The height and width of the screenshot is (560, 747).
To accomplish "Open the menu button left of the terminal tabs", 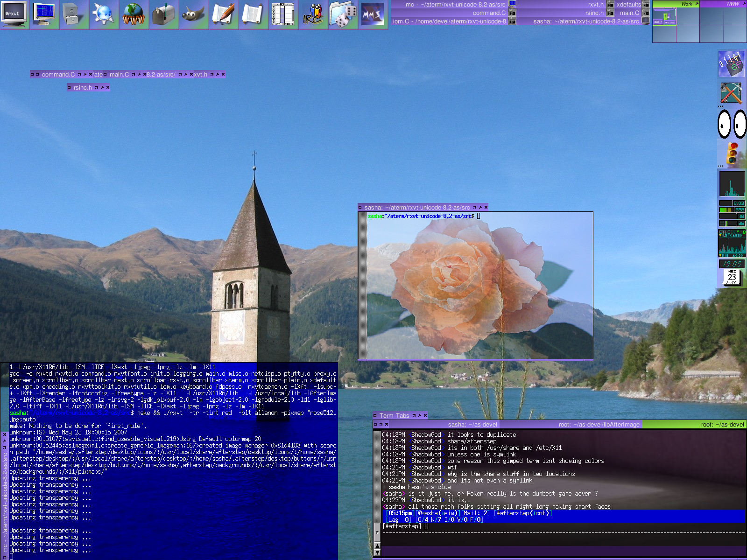I will coord(375,424).
